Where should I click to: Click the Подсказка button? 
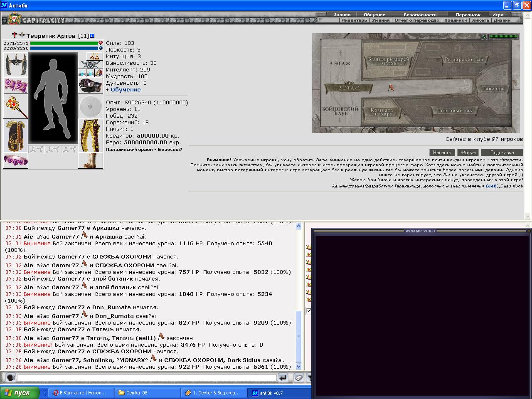[502, 153]
